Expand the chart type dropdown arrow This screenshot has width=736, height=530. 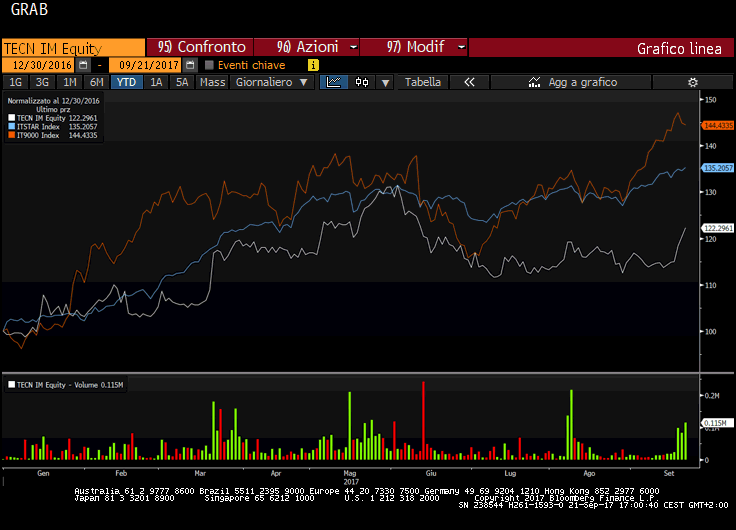[x=385, y=83]
